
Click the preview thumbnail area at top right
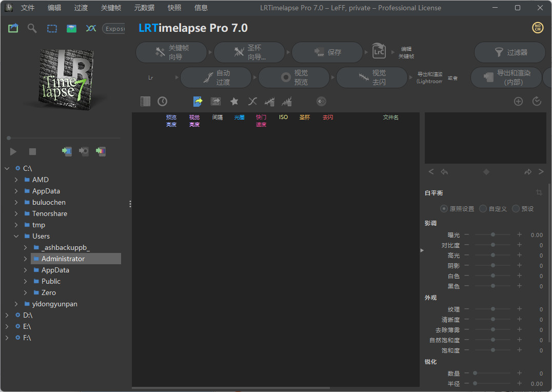[485, 138]
